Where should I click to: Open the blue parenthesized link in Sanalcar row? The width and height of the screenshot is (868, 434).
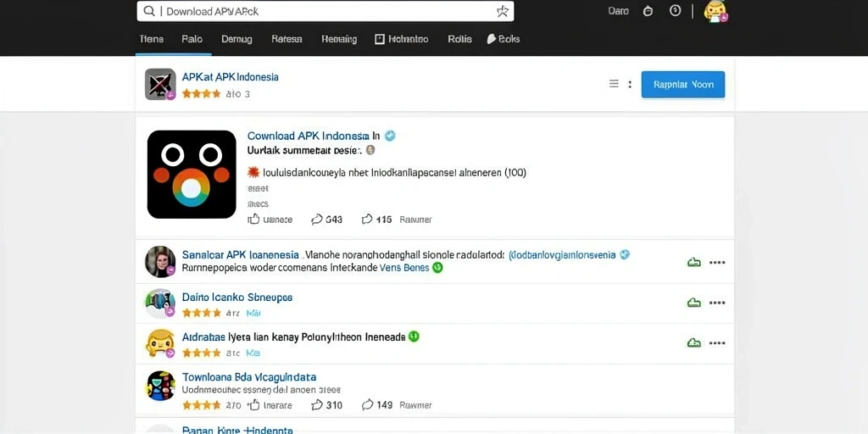[x=562, y=254]
